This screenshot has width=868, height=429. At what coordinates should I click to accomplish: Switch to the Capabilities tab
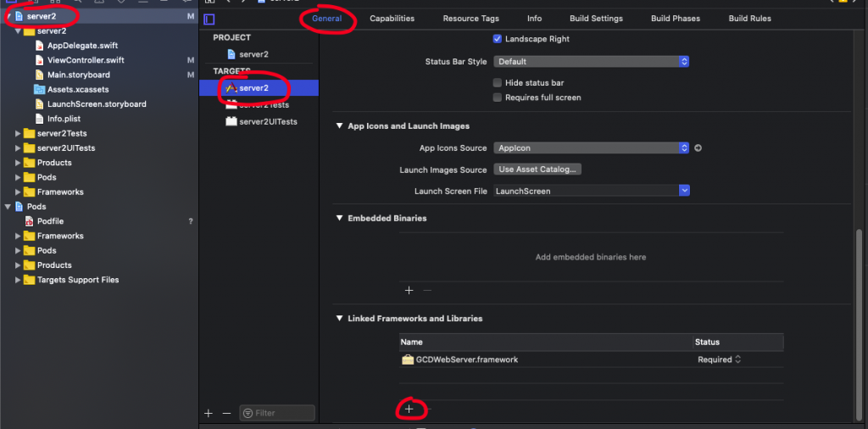coord(392,19)
